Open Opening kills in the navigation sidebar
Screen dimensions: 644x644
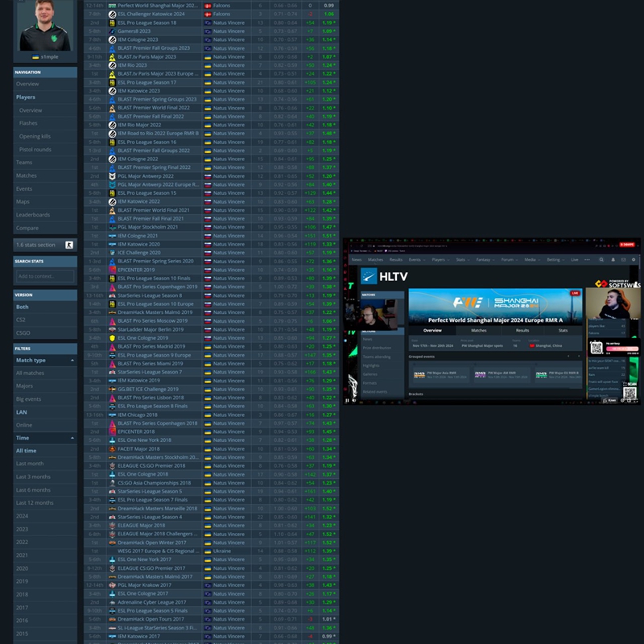[35, 136]
